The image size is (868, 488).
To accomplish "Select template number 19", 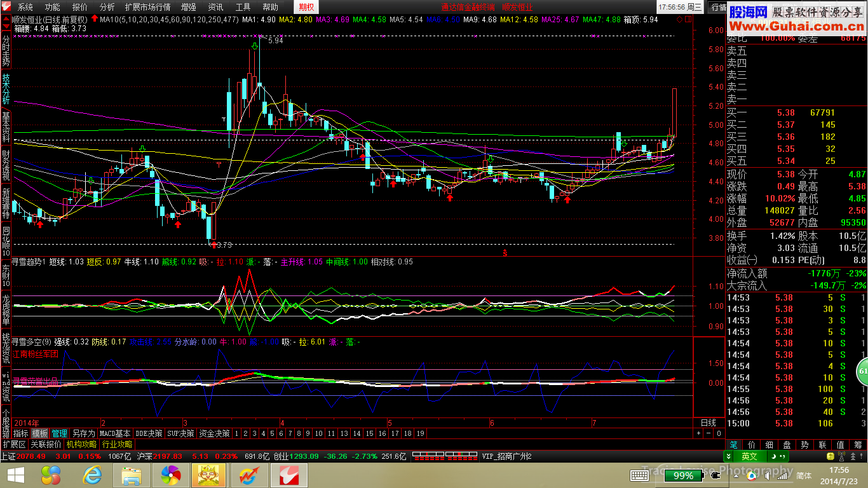I will tap(420, 433).
